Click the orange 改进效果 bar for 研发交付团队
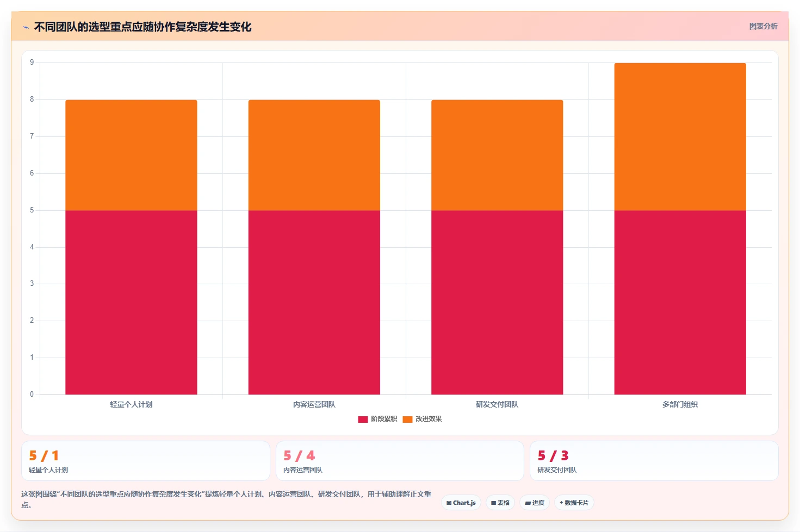The image size is (800, 532). point(497,155)
